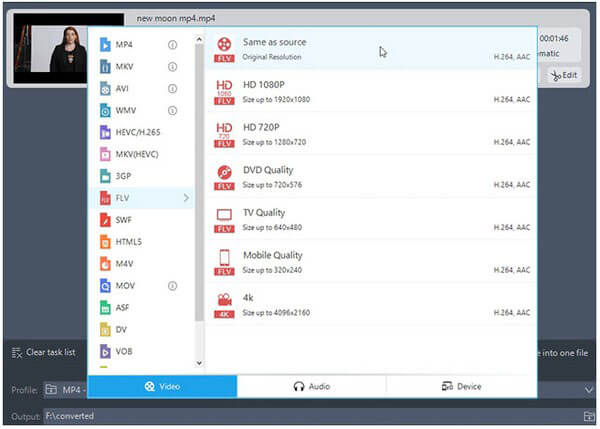600x429 pixels.
Task: Click the format list scroll down arrow
Action: click(199, 363)
